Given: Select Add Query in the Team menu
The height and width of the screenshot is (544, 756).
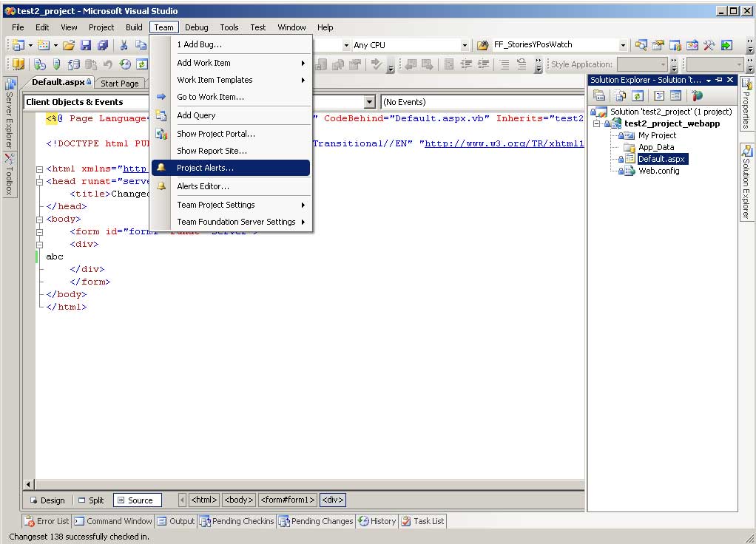Looking at the screenshot, I should tap(231, 115).
